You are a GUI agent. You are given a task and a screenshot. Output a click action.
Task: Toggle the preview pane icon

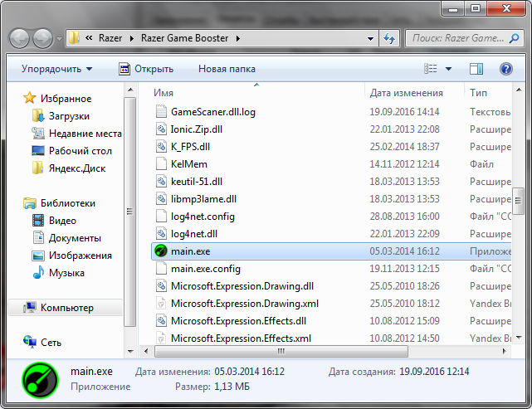point(476,69)
